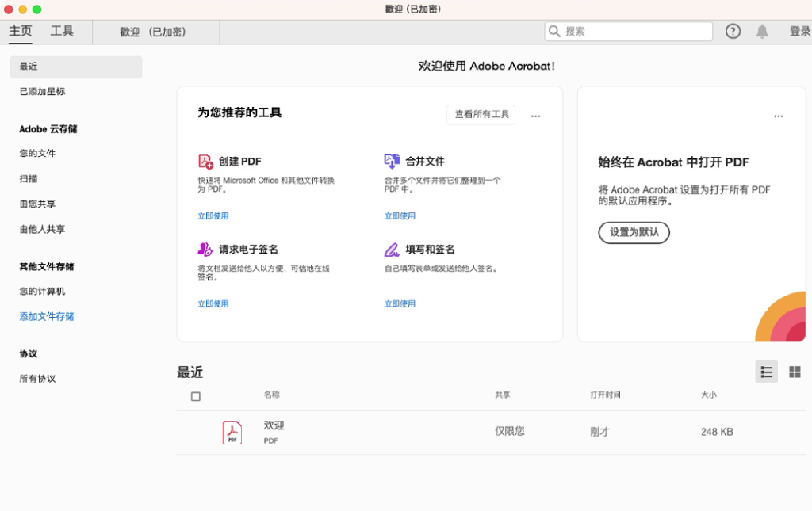This screenshot has height=511, width=812.
Task: Select the 欢迎（已加密）document tab
Action: point(155,31)
